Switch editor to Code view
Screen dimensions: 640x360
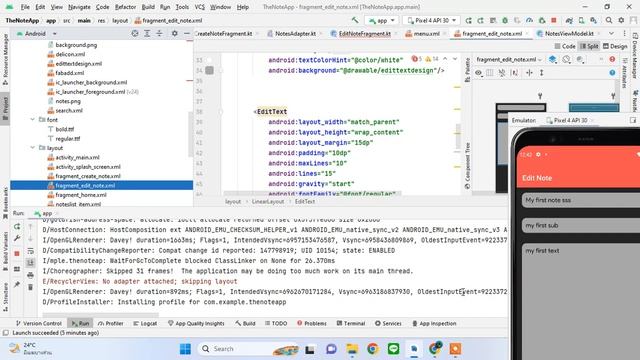click(x=565, y=46)
